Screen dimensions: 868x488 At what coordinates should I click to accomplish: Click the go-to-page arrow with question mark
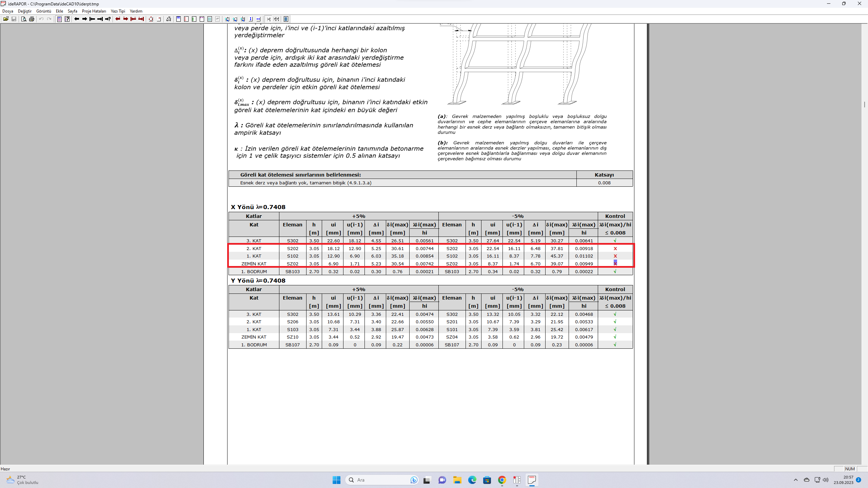tap(108, 19)
